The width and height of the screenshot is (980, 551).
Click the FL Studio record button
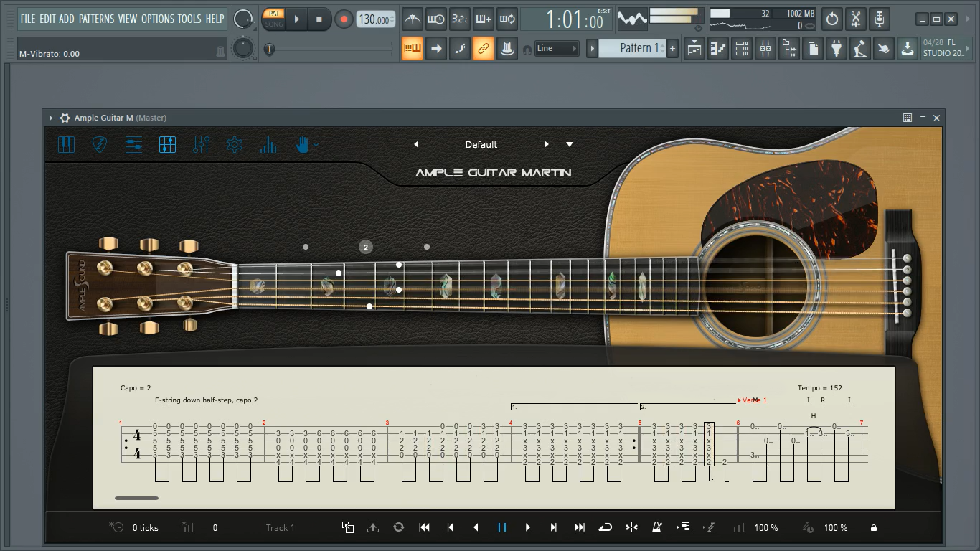tap(344, 19)
